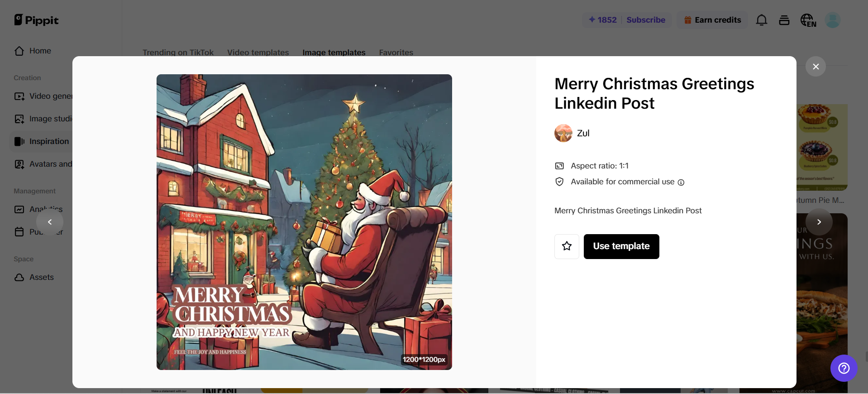
Task: Click the Christmas template preview image
Action: click(304, 222)
